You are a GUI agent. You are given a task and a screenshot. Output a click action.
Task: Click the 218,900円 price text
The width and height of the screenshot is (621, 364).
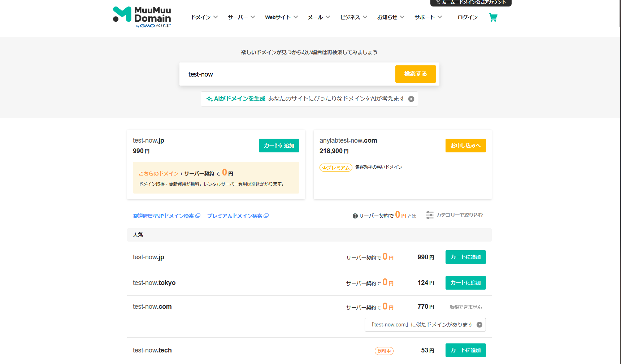(334, 151)
